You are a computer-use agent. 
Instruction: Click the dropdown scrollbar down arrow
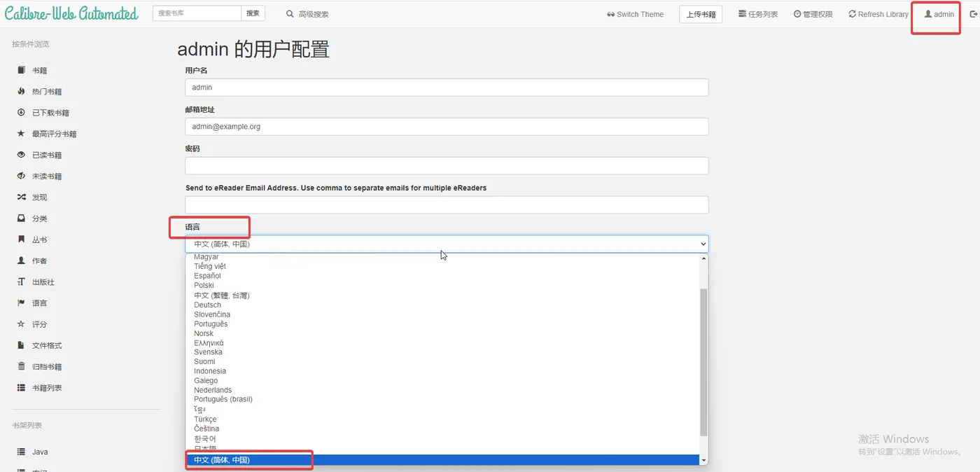(x=703, y=460)
